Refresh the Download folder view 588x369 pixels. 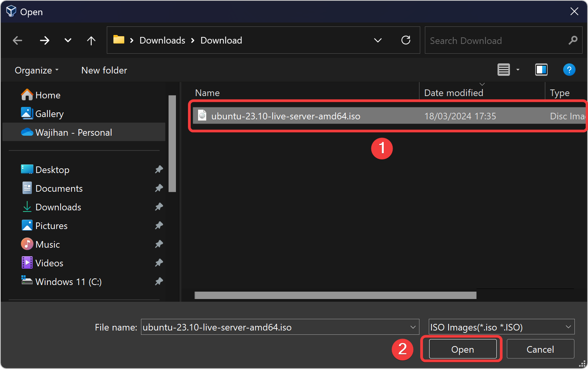pos(406,40)
